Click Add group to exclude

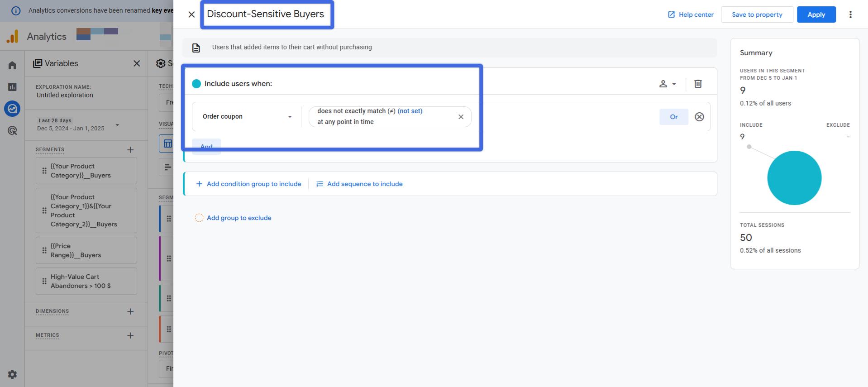[233, 218]
